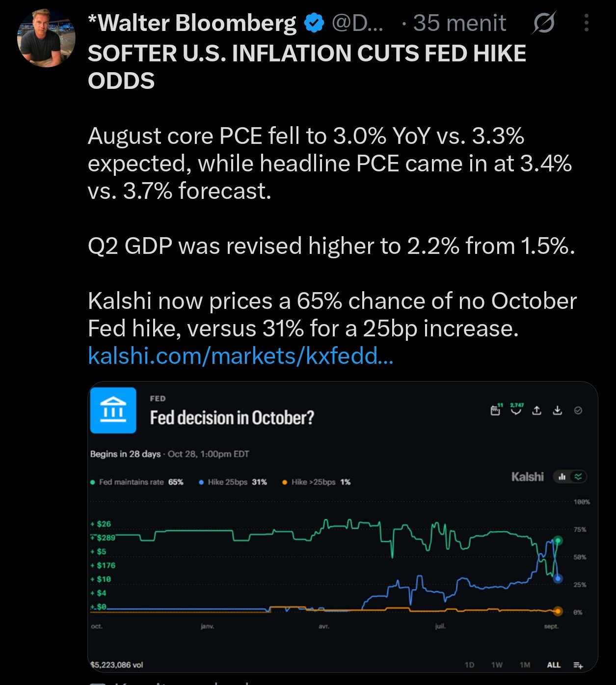Screen dimensions: 616x685
Task: Click the blue Fed bank building icon
Action: [x=113, y=410]
